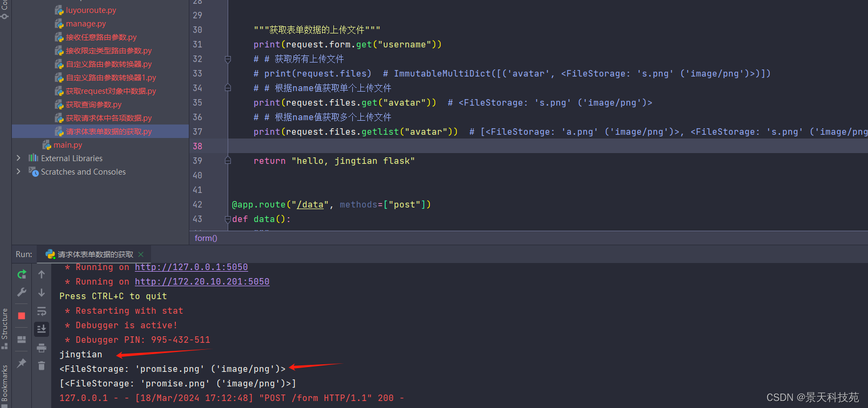This screenshot has height=408, width=868.
Task: Open 接收任意路由参数.py file
Action: (x=101, y=37)
